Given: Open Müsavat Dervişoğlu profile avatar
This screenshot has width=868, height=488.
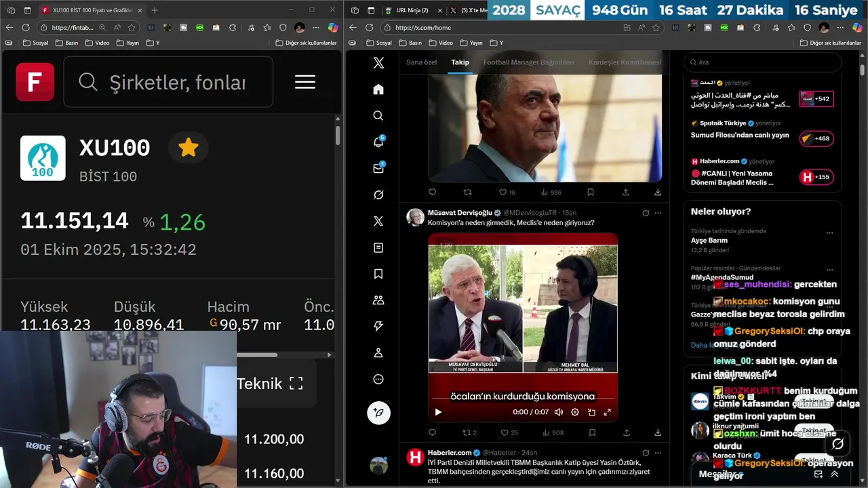Looking at the screenshot, I should [x=415, y=217].
